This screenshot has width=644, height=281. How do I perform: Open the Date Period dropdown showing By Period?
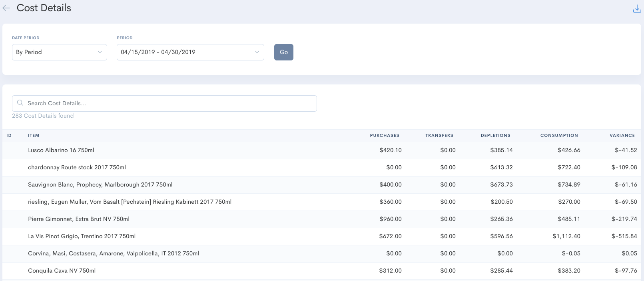coord(60,52)
